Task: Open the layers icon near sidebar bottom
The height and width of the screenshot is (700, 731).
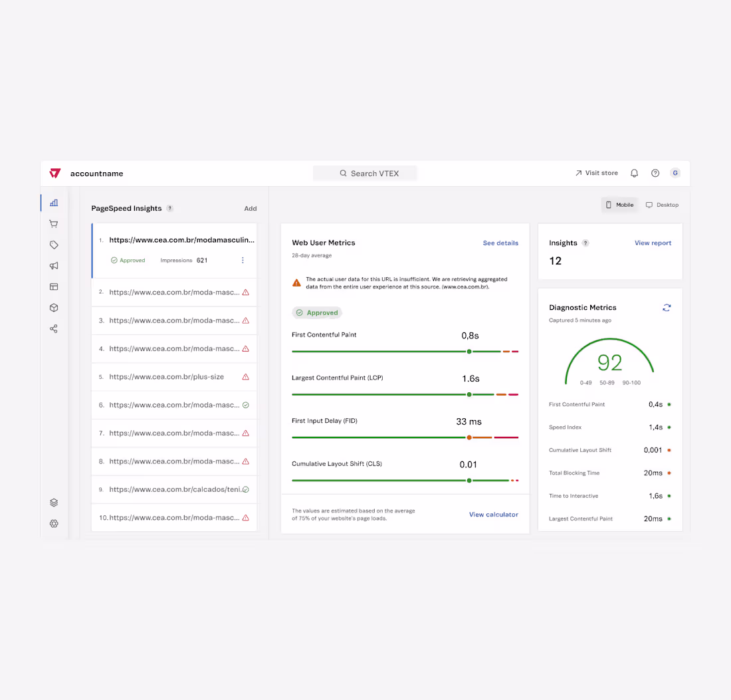Action: [x=54, y=502]
